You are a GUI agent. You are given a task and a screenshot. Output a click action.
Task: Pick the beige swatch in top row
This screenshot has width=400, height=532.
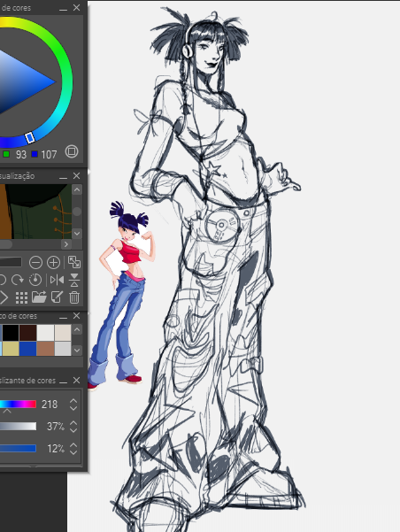63,333
